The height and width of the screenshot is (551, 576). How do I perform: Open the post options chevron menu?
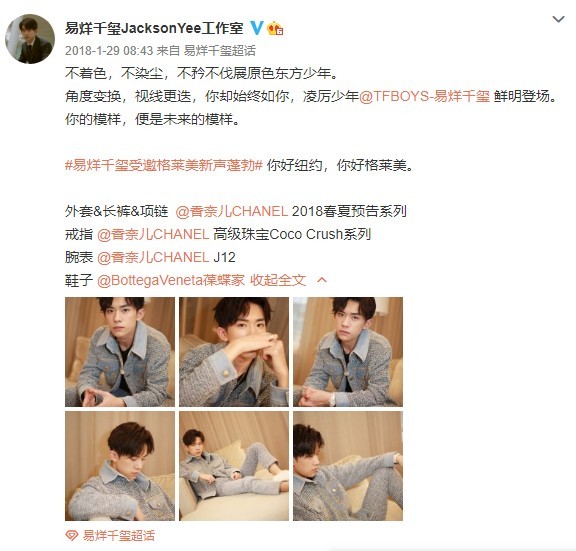(x=558, y=19)
